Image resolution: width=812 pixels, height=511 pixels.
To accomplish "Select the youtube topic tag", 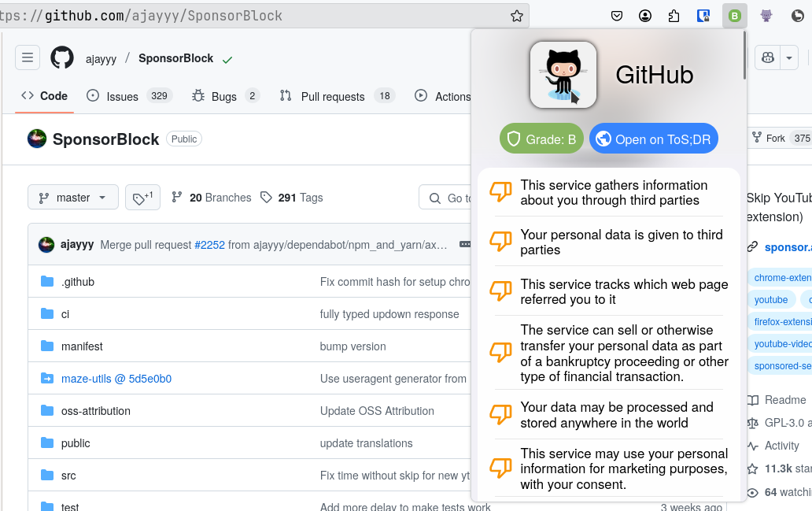I will (770, 299).
